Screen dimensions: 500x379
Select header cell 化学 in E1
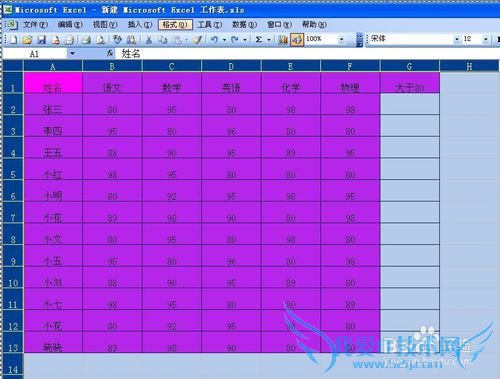(x=291, y=83)
